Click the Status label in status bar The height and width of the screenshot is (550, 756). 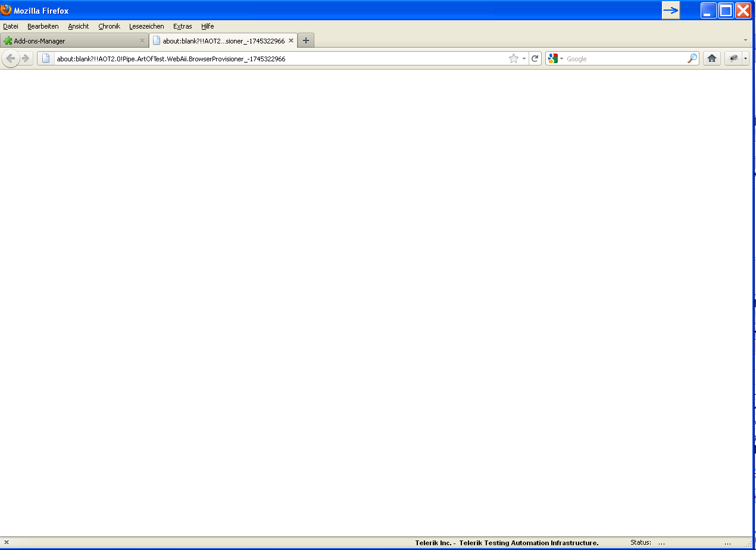coord(641,542)
